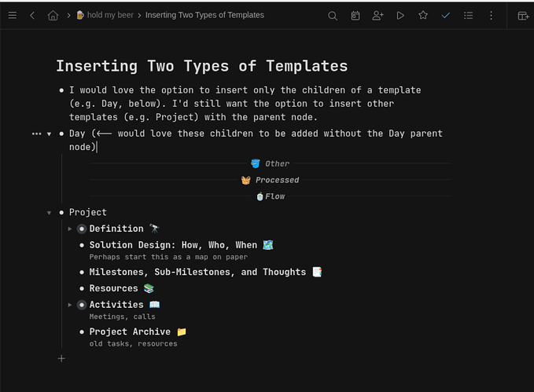Click bullet of first 'I would love' paragraph
Viewport: 534px width, 392px height.
click(x=61, y=90)
